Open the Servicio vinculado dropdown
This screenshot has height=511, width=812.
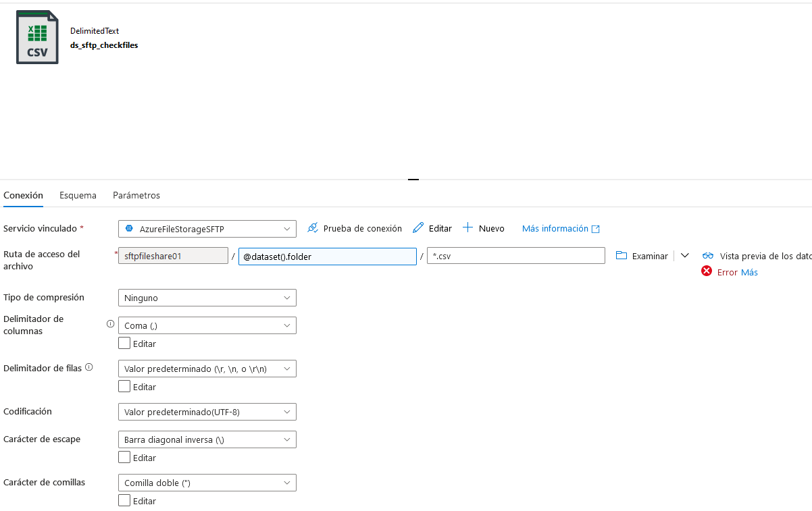(207, 229)
